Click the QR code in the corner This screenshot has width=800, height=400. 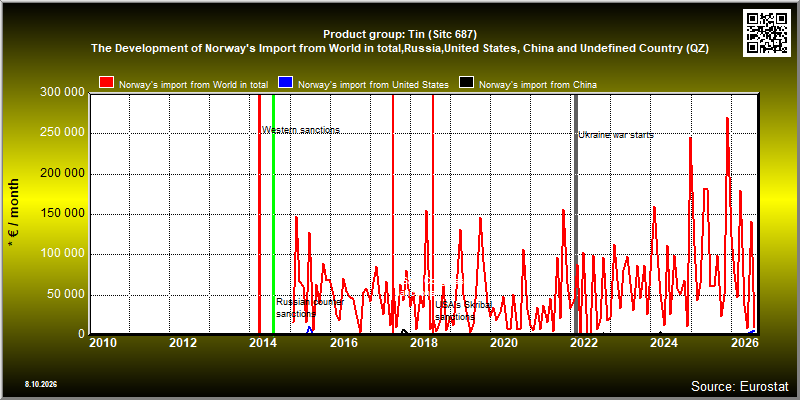[x=767, y=32]
